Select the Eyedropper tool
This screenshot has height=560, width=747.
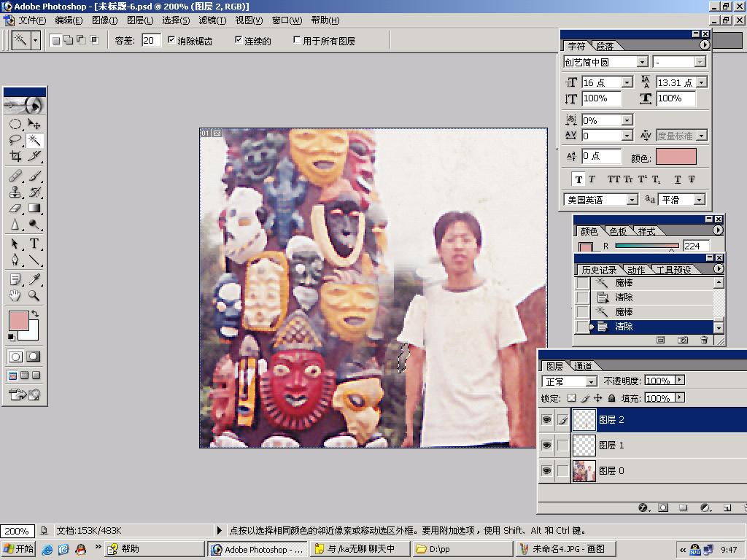click(34, 279)
